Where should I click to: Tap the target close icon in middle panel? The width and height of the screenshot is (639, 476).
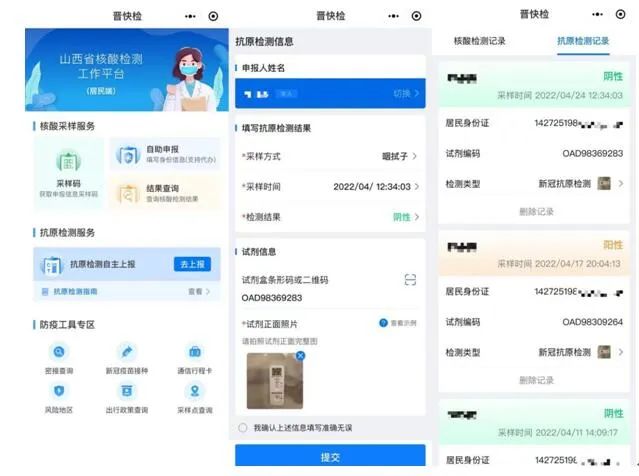point(416,16)
